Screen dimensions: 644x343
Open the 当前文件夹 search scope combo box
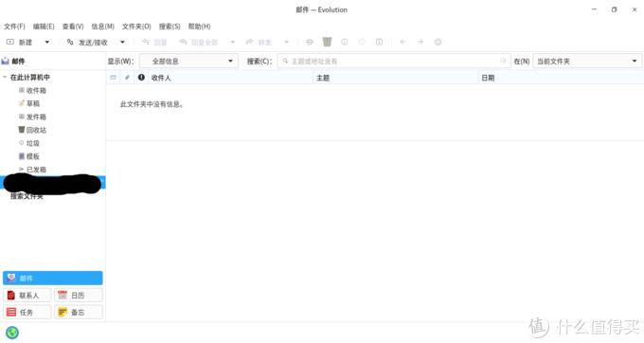[x=587, y=62]
